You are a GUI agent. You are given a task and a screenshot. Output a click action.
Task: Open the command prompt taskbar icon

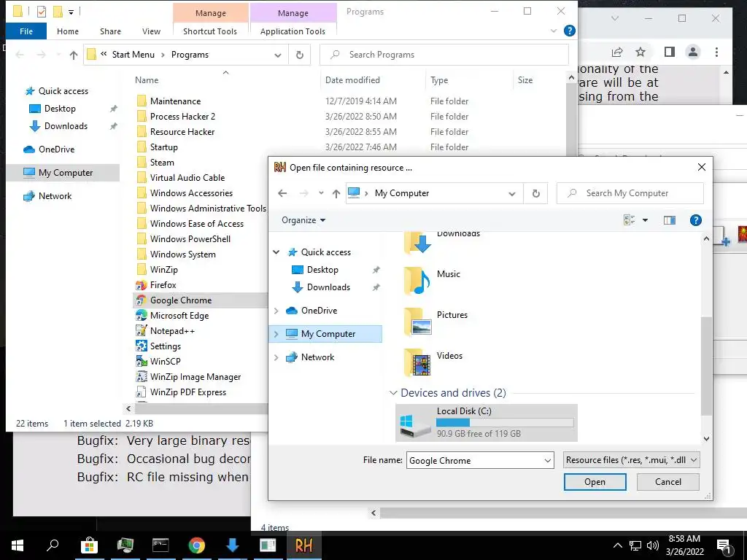[160, 545]
